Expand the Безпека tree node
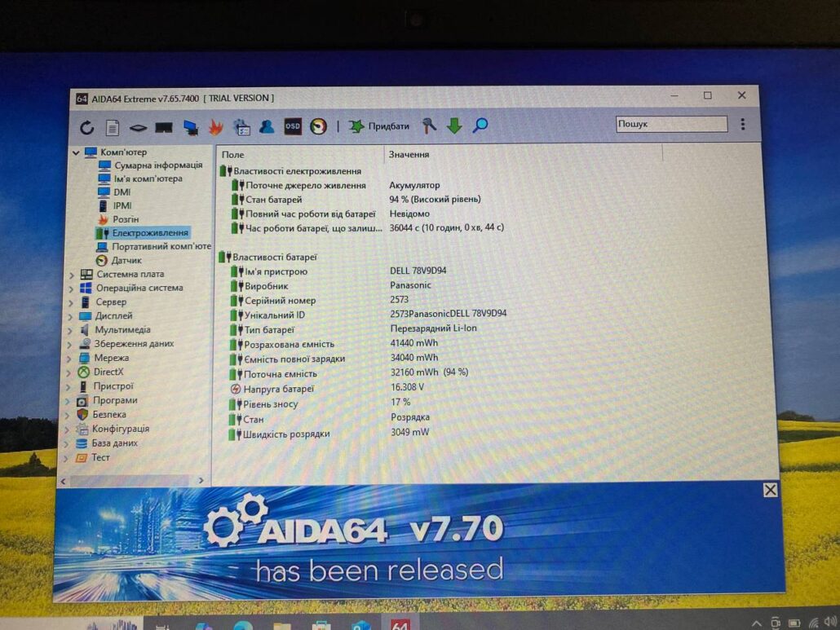Image resolution: width=840 pixels, height=630 pixels. pos(67,416)
